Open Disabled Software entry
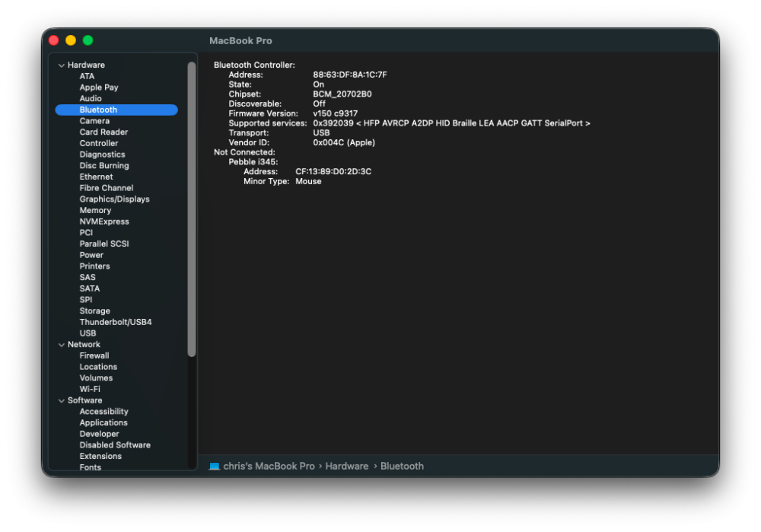This screenshot has width=761, height=532. click(x=115, y=444)
